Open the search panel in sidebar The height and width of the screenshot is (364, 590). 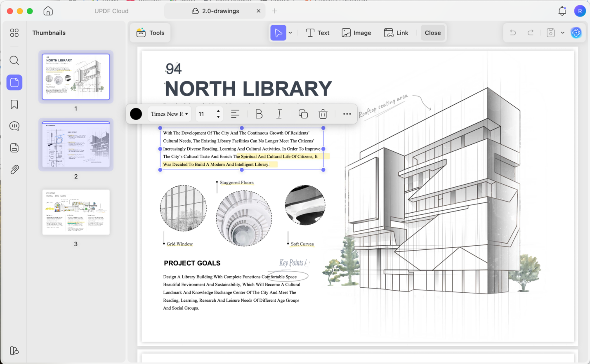click(x=14, y=61)
